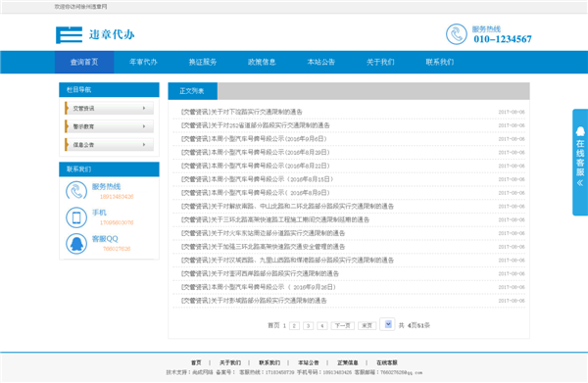Click the header service hotline phone icon
588x383 pixels.
pyautogui.click(x=457, y=34)
